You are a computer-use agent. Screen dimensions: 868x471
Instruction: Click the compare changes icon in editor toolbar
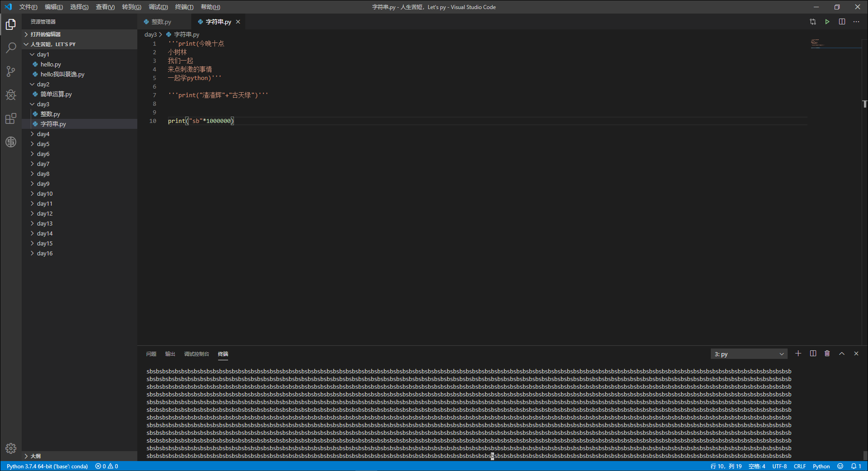813,22
